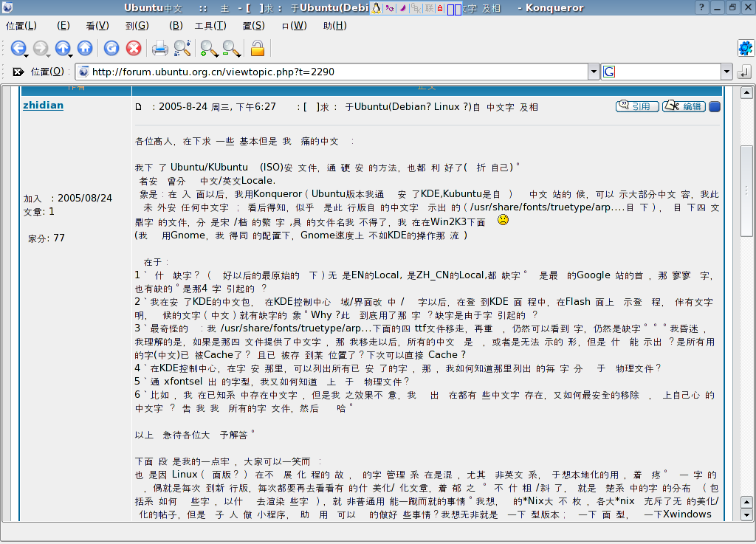Open the 口(W) window menu
This screenshot has width=756, height=544.
(294, 26)
